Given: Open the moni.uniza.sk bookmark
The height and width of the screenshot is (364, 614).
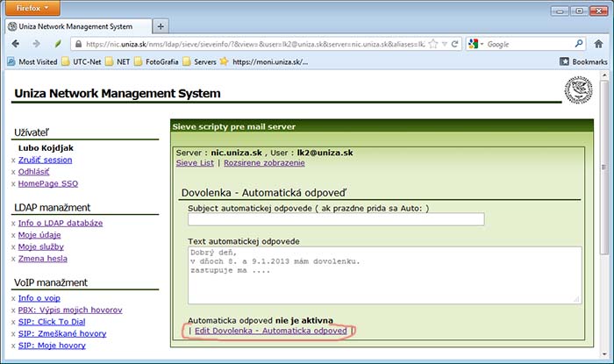Looking at the screenshot, I should [264, 62].
